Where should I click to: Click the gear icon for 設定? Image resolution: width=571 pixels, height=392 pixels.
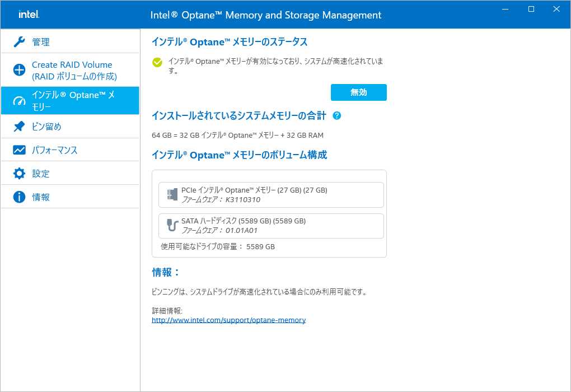(x=19, y=174)
